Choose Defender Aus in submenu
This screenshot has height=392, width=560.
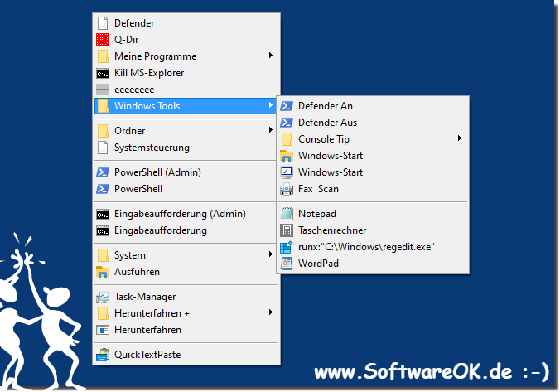(373, 123)
